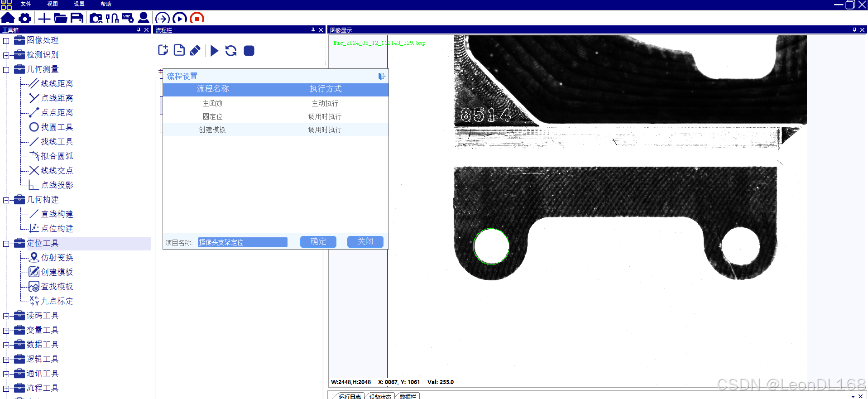Expand the 图像处理 tree node
Viewport: 868px width, 399px height.
point(6,41)
